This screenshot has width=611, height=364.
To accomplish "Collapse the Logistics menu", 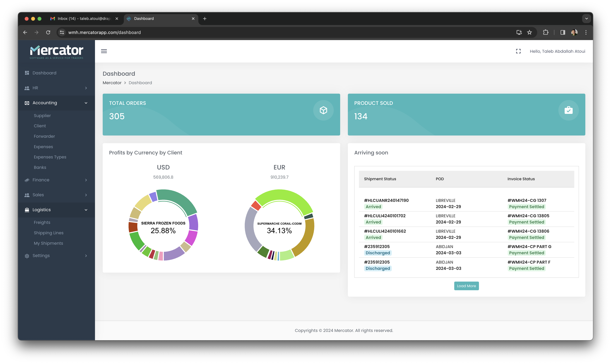I will point(56,210).
